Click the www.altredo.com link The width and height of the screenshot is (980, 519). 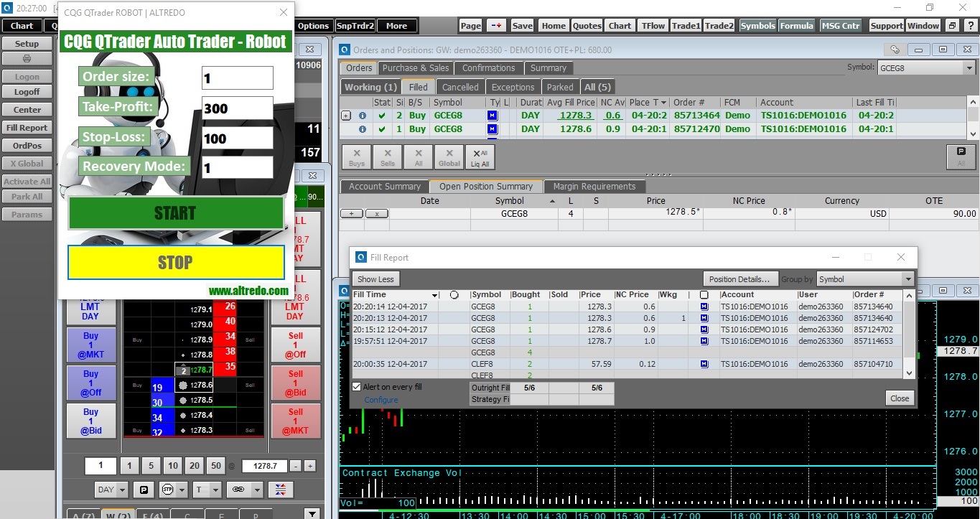tap(248, 291)
